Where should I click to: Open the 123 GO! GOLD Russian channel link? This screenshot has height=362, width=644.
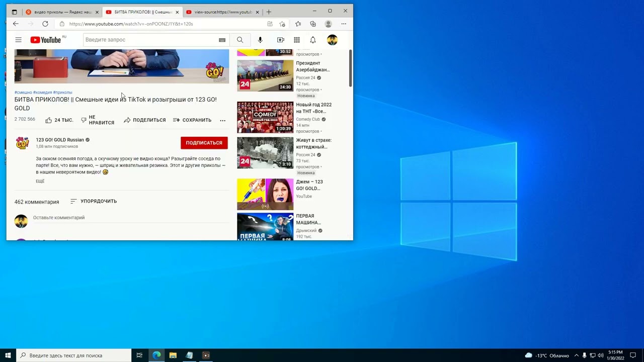click(x=60, y=140)
